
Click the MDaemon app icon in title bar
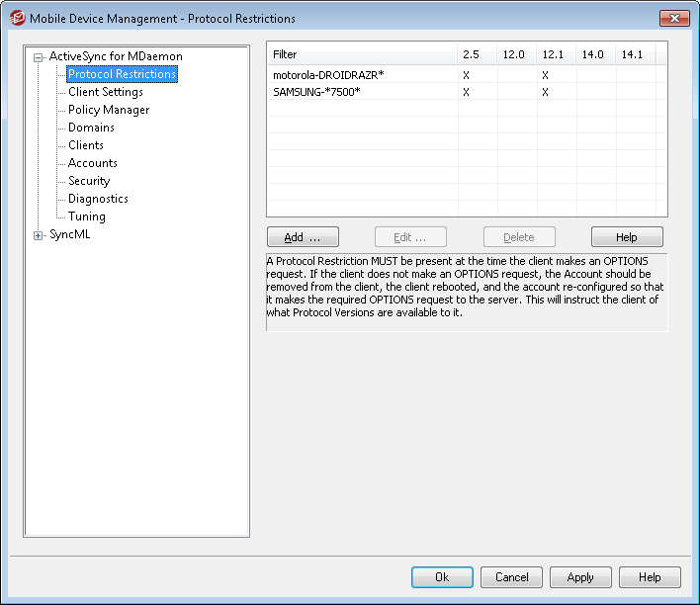click(x=17, y=19)
